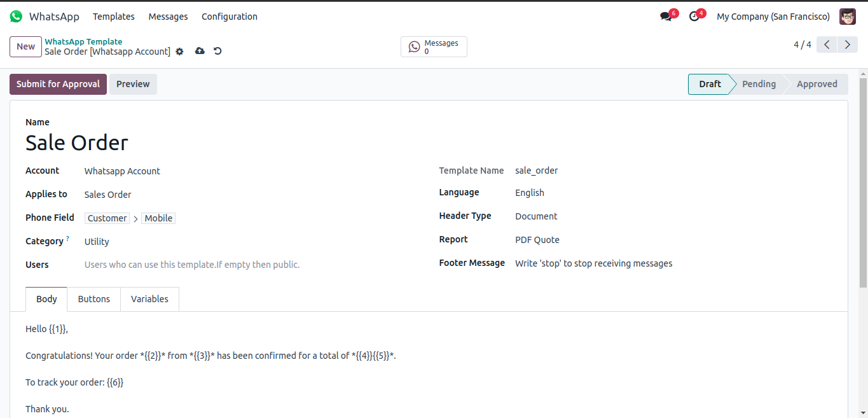Go to the previous record arrow
Viewport: 868px width, 418px height.
pyautogui.click(x=827, y=45)
